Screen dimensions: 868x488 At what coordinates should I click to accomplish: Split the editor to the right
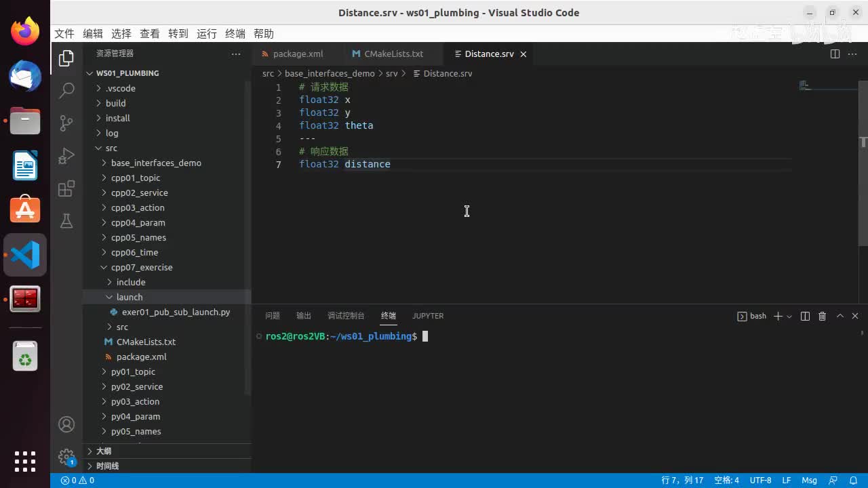(x=835, y=54)
